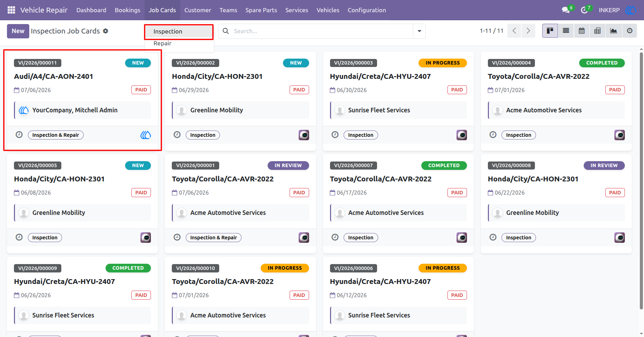This screenshot has width=644, height=337.
Task: Switch to Pivot view
Action: (597, 31)
